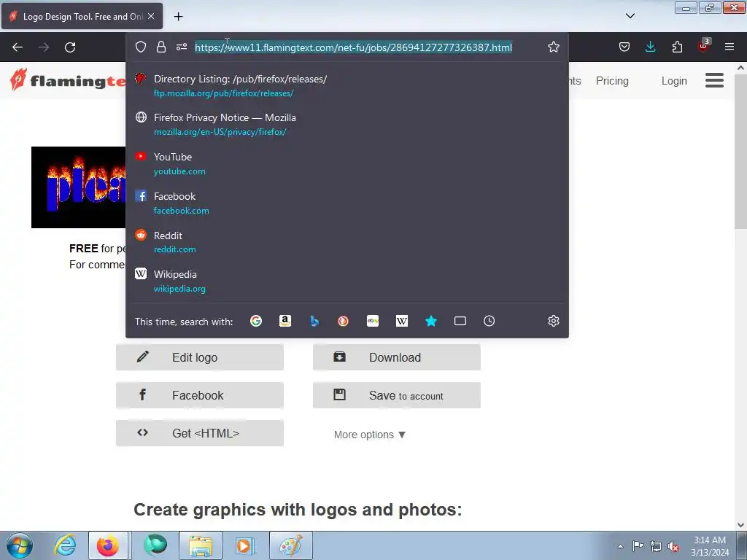
Task: Select Reddit suggestion
Action: click(347, 242)
